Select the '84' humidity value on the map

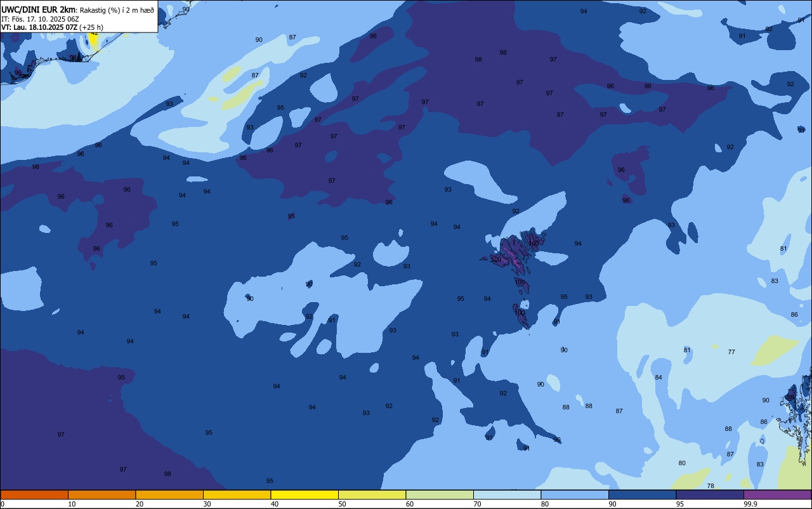point(658,377)
